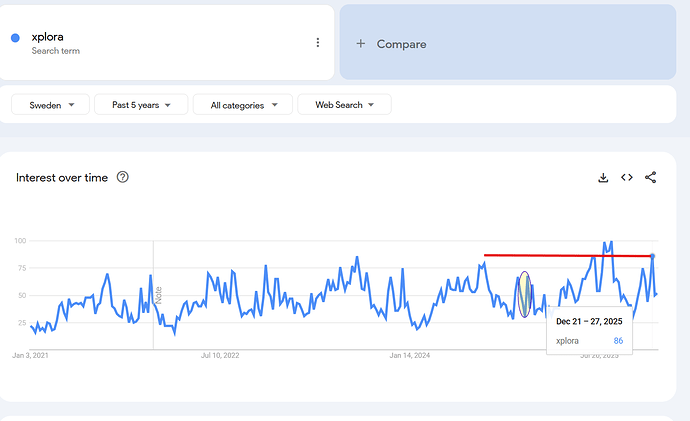Click the Jan 3, 2021 axis label
This screenshot has width=690, height=421.
point(32,355)
